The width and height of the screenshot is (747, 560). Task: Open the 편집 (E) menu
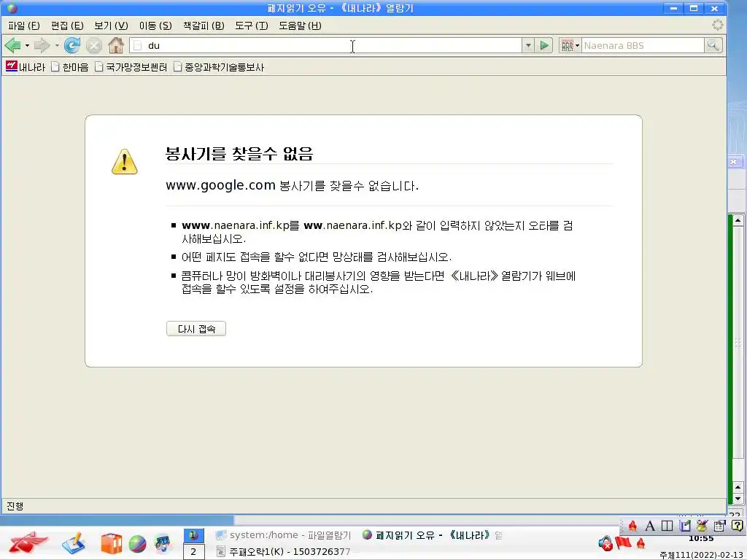click(67, 26)
